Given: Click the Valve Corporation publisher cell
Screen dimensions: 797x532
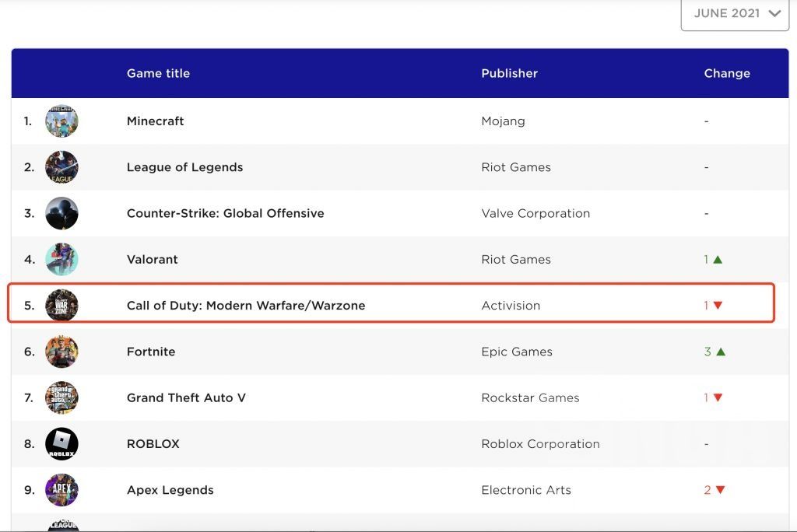Looking at the screenshot, I should click(535, 213).
